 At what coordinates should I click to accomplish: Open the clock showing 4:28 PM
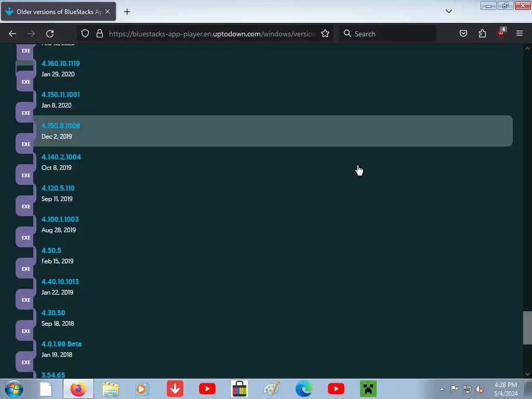506,389
